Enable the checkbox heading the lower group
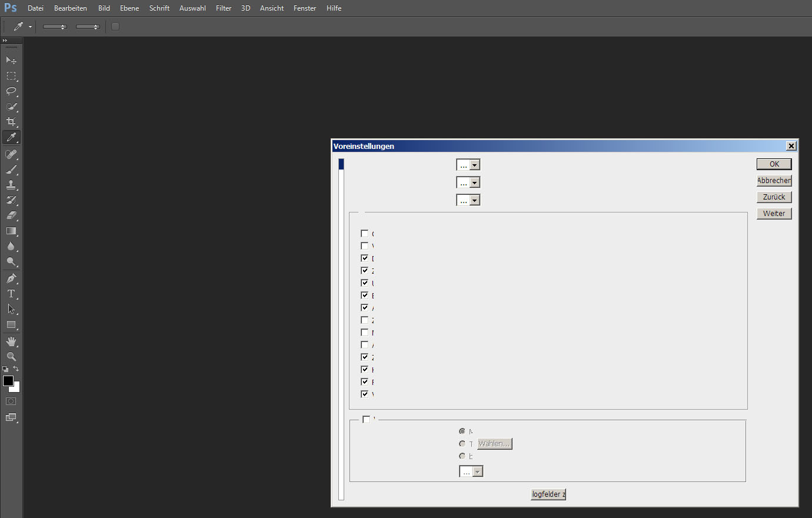The width and height of the screenshot is (812, 518). tap(367, 420)
